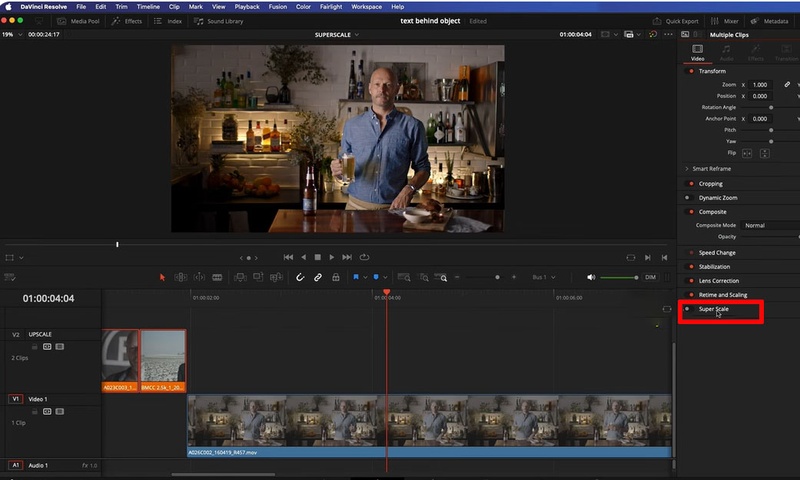Open the Sound Library panel

(x=219, y=20)
